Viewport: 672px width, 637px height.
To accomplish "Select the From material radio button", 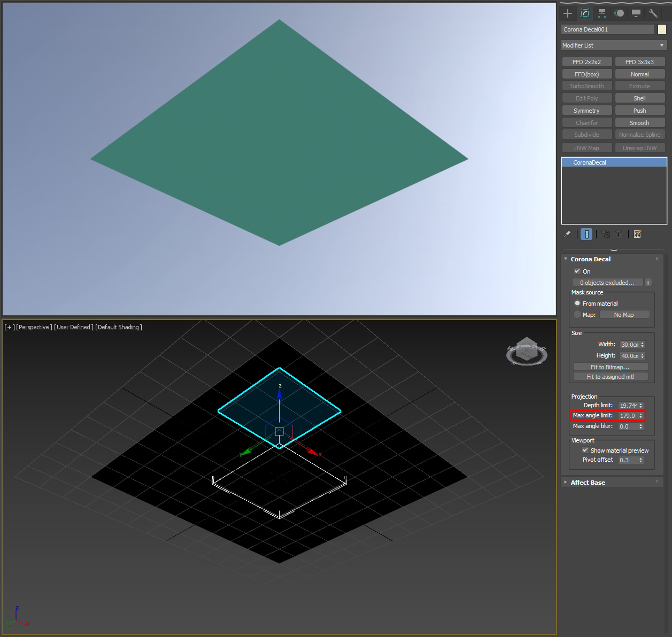I will point(577,303).
